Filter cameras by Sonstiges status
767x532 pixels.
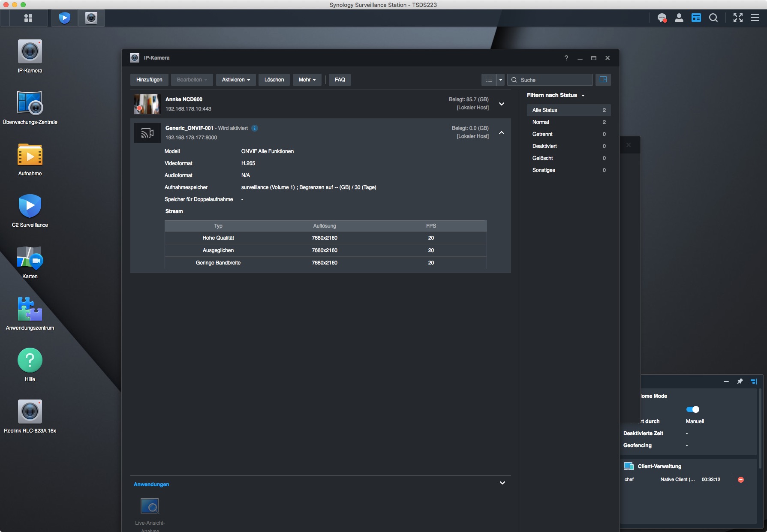coord(568,170)
